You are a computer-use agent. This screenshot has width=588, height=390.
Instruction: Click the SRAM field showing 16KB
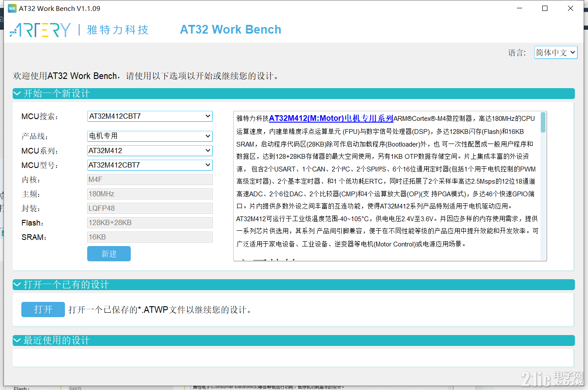tap(150, 237)
